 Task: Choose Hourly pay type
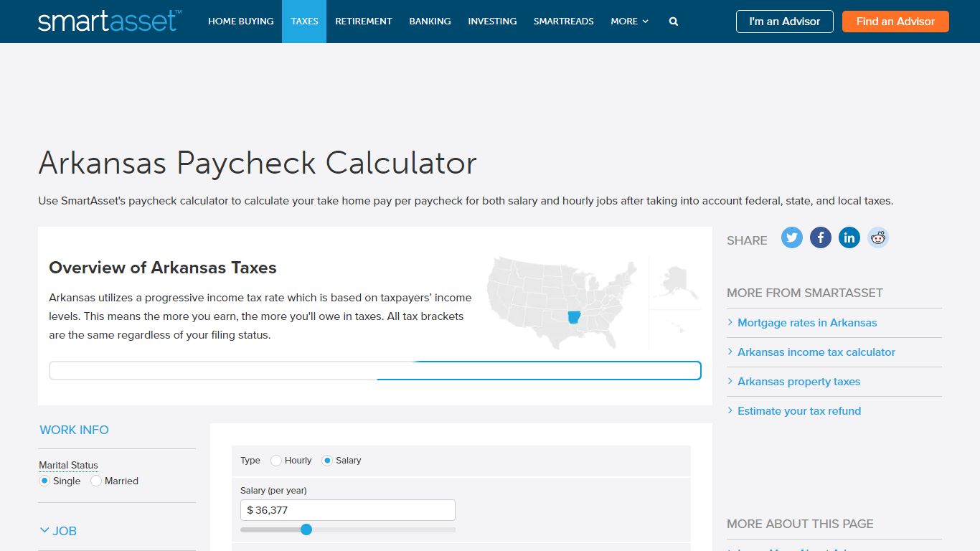click(x=276, y=461)
